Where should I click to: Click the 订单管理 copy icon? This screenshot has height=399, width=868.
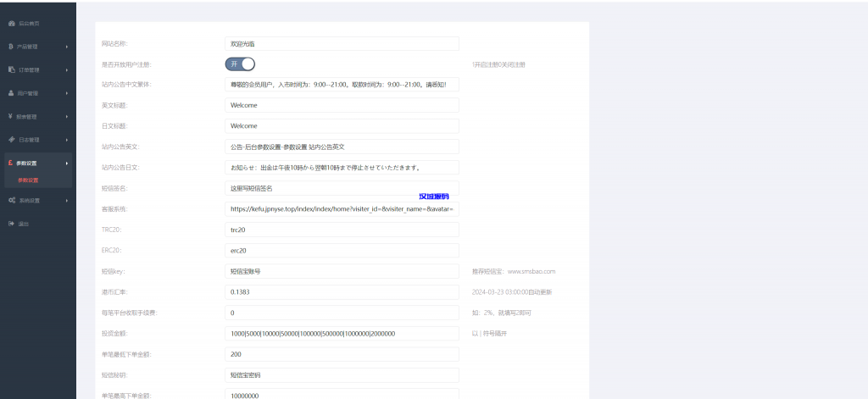10,69
